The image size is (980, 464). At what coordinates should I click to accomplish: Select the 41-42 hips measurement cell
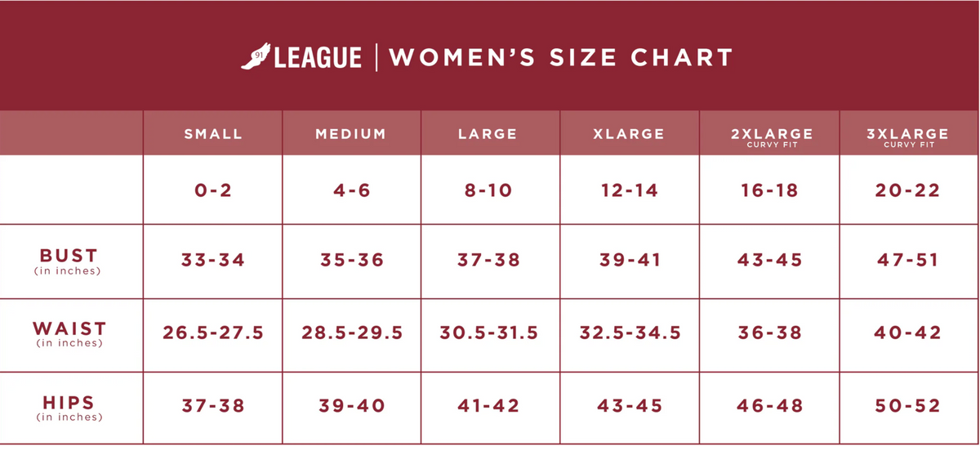coord(490,407)
